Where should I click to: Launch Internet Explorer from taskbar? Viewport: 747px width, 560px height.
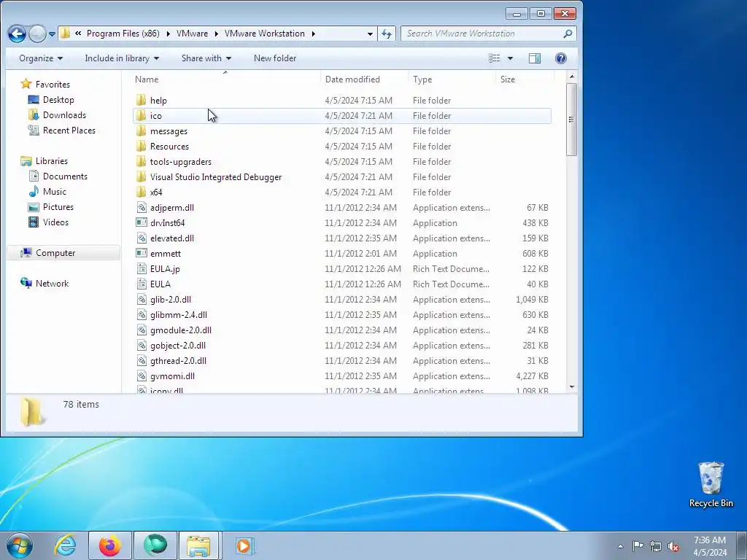click(x=65, y=545)
